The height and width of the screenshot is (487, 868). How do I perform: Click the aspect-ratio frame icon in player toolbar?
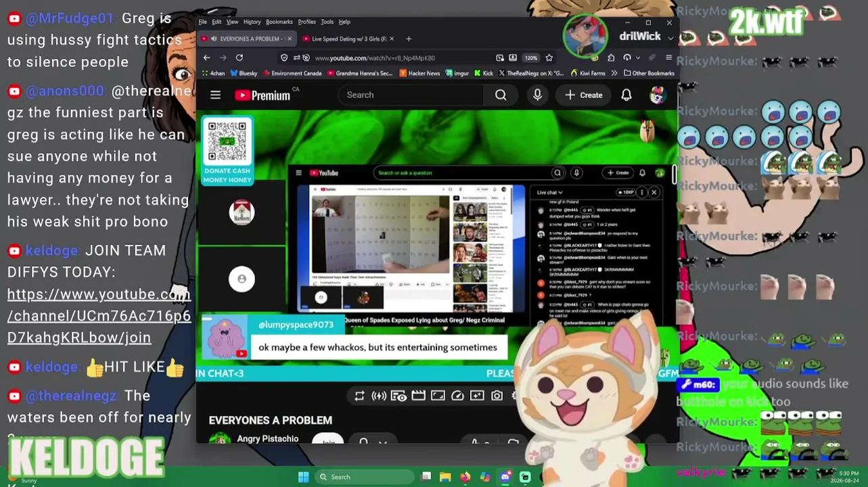click(x=438, y=396)
